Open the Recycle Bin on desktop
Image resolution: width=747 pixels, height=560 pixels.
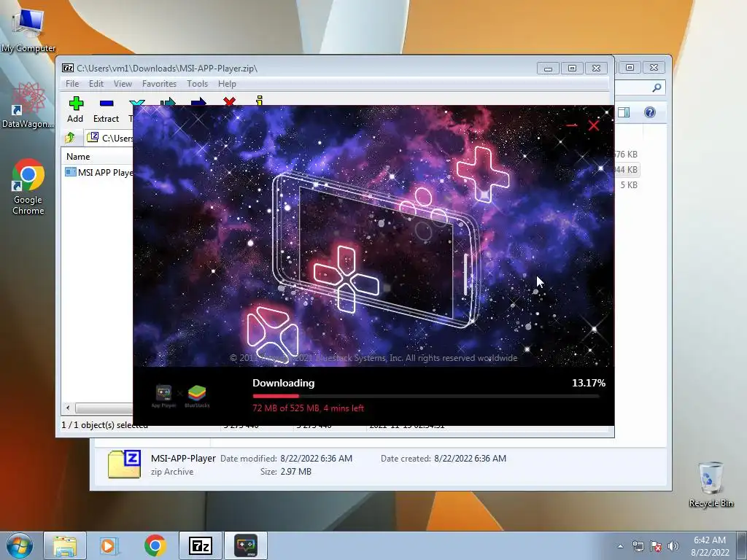click(x=711, y=484)
